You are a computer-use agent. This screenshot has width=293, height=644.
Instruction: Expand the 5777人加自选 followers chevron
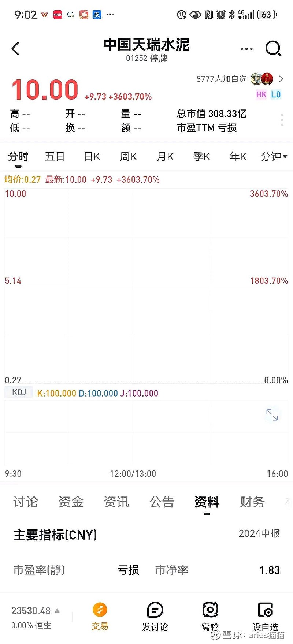(281, 79)
